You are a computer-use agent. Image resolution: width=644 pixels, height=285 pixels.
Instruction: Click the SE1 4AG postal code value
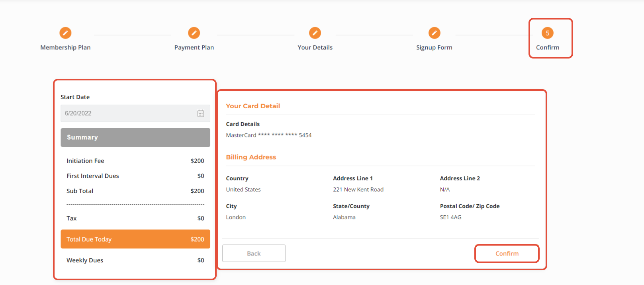[x=451, y=217]
